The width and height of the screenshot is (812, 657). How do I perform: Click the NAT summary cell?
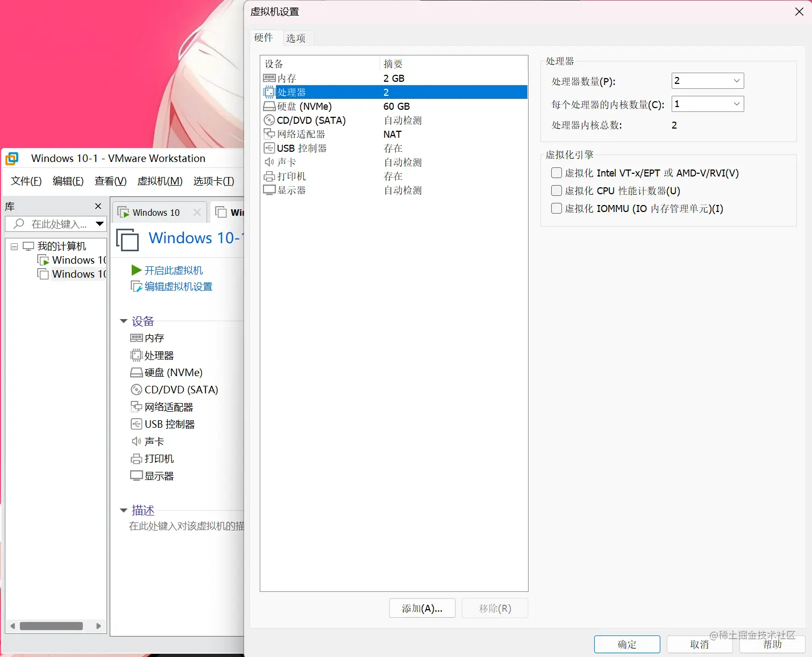click(x=393, y=134)
